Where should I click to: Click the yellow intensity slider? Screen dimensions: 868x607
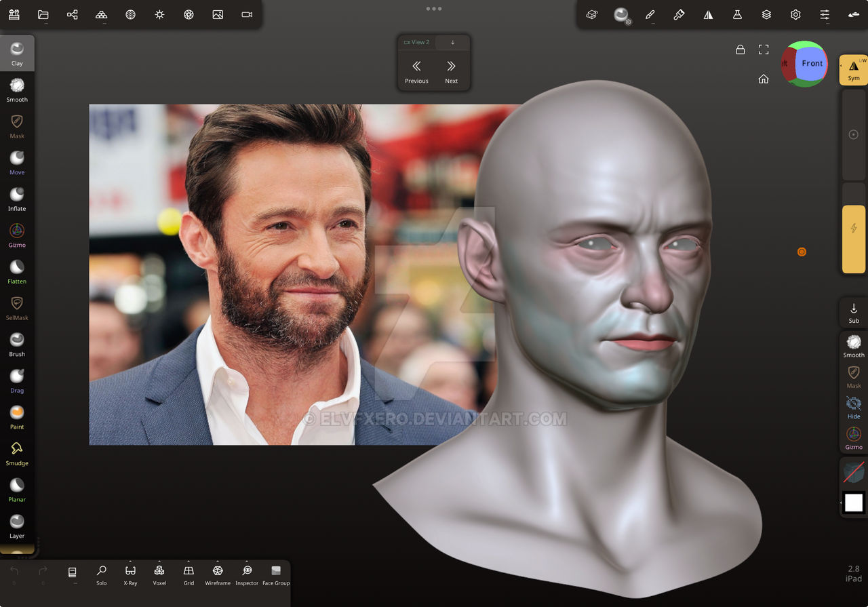854,239
